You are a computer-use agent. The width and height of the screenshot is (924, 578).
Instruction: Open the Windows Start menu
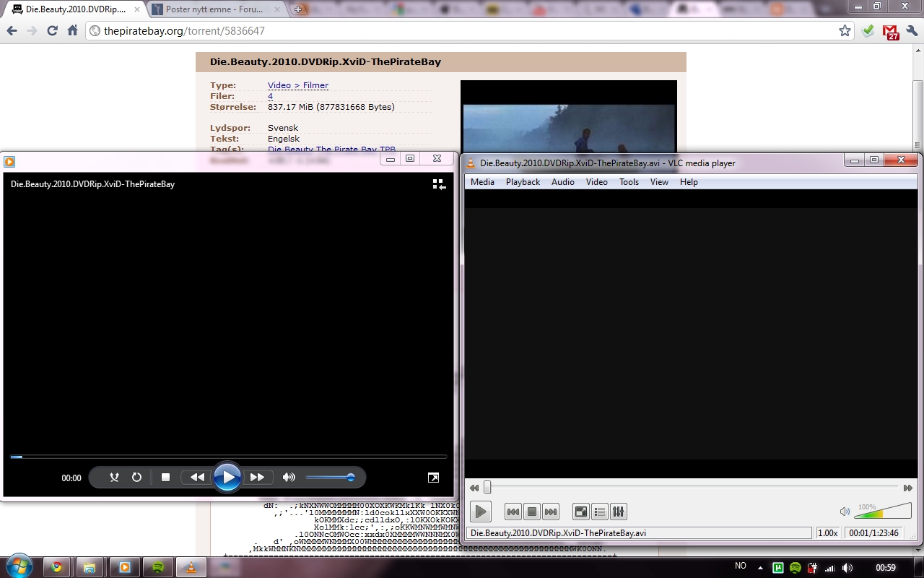pyautogui.click(x=18, y=566)
